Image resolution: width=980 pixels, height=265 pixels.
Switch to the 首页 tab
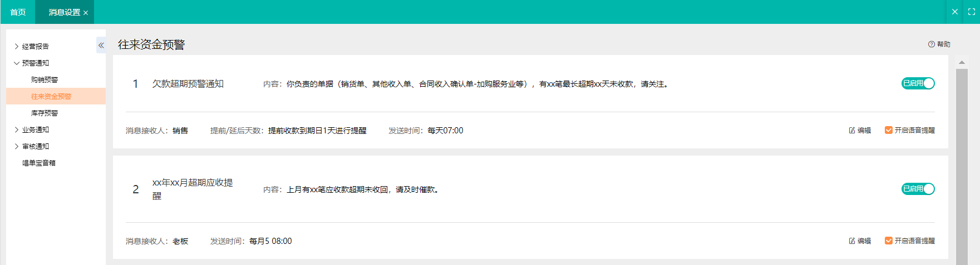point(18,12)
